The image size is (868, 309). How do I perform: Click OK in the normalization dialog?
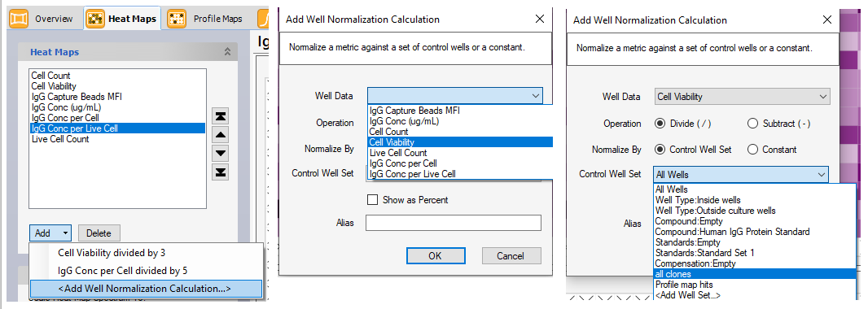pos(435,255)
